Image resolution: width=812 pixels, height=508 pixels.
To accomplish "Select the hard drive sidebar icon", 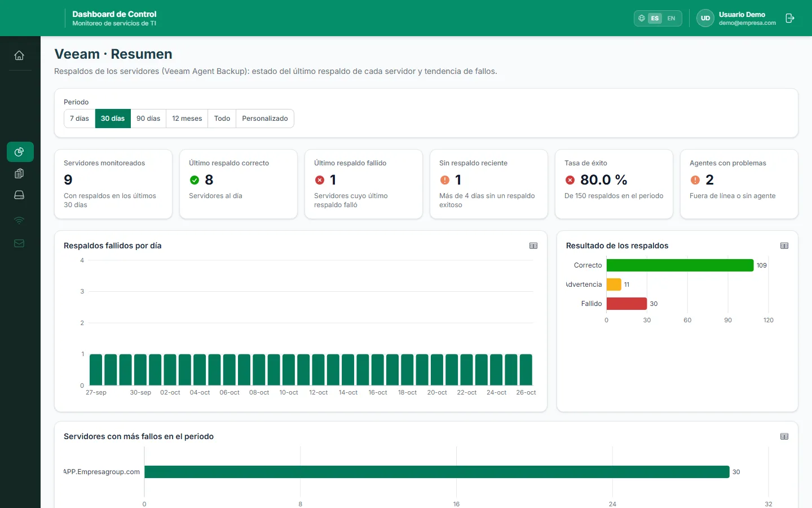I will (x=19, y=195).
